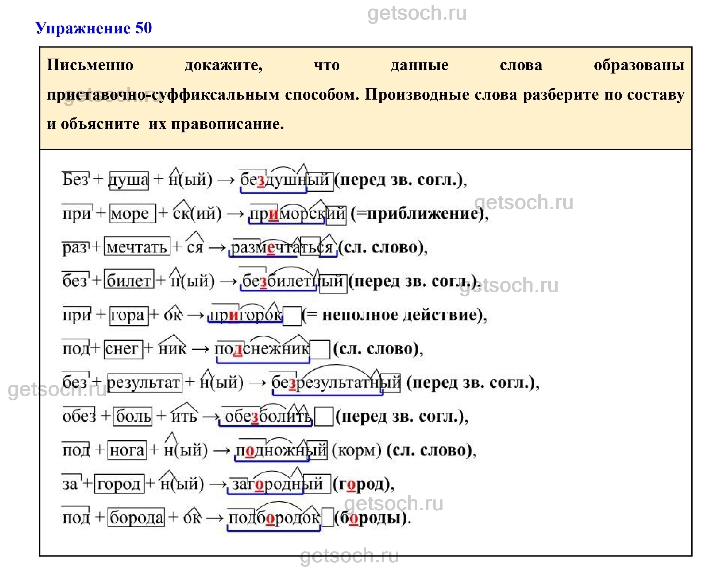The image size is (728, 570).
Task: Click the word 'подбородок'
Action: pos(274,518)
